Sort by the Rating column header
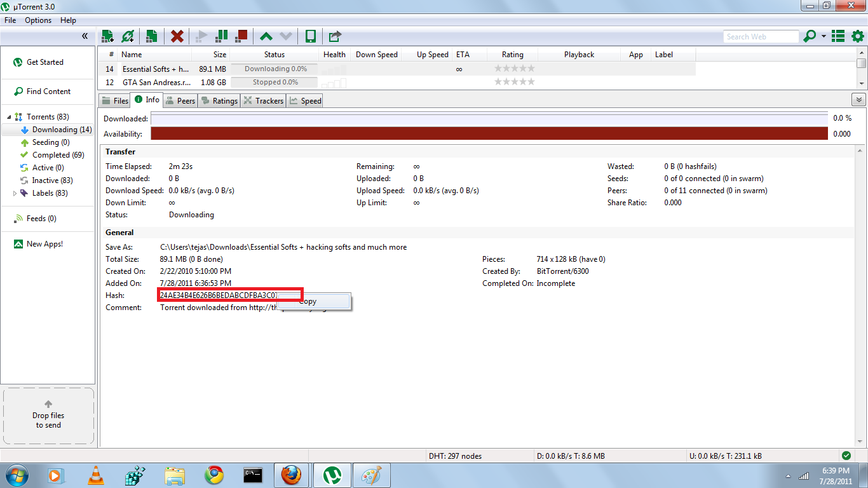 coord(513,55)
